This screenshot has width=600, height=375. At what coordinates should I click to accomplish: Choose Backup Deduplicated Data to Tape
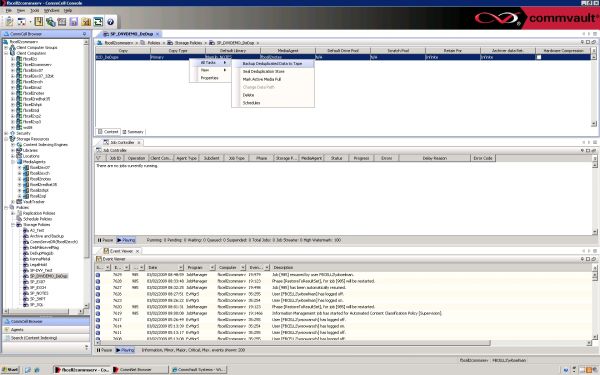tap(272, 64)
